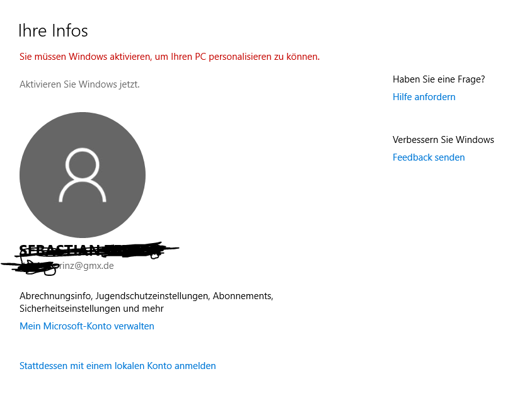Click the Abrechnungsinfo, Jugendschutzeinstellungen description text
This screenshot has width=532, height=398.
pos(147,302)
